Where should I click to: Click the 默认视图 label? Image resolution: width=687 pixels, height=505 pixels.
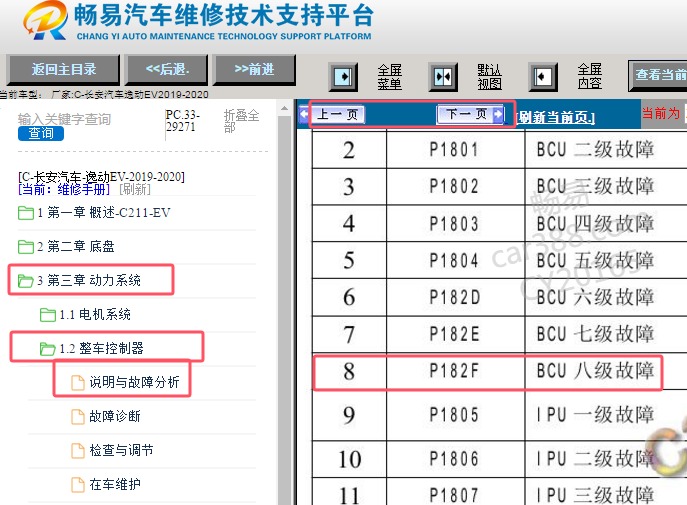(x=489, y=77)
